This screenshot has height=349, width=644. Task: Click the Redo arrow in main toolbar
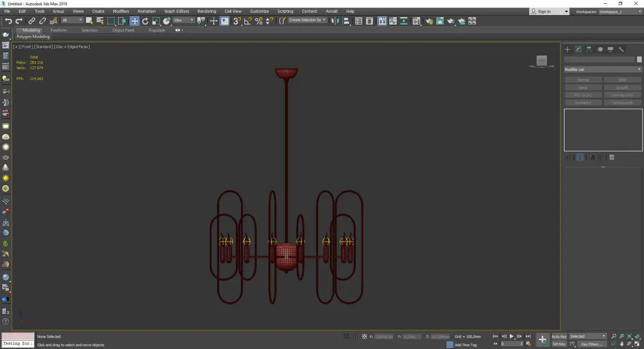point(19,21)
